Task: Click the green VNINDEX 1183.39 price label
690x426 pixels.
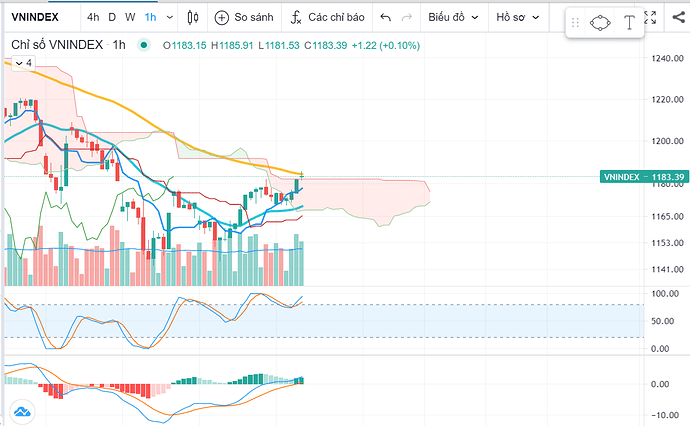Action: [643, 177]
